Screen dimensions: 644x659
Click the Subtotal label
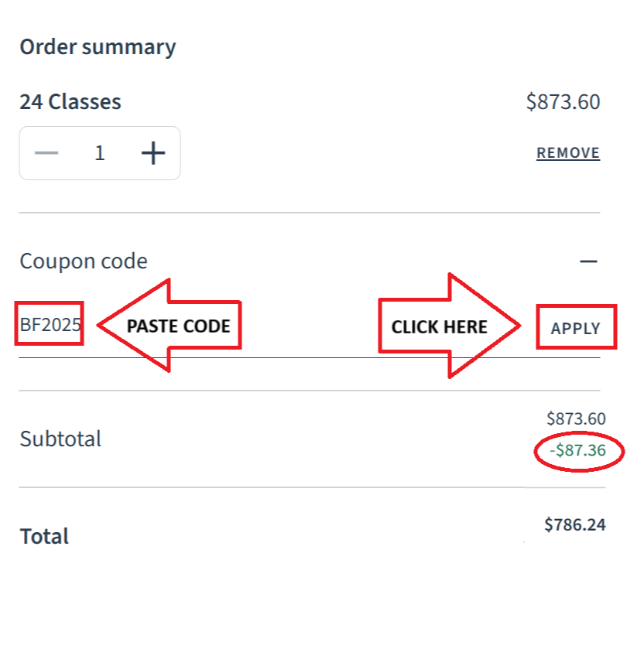click(x=60, y=439)
